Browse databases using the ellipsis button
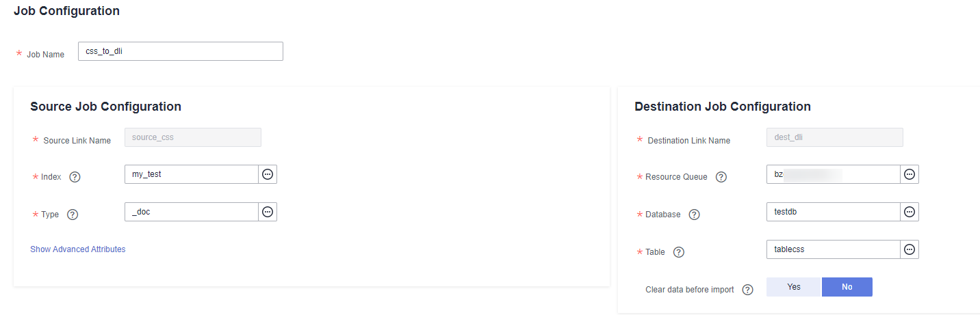The width and height of the screenshot is (980, 315). [x=910, y=212]
